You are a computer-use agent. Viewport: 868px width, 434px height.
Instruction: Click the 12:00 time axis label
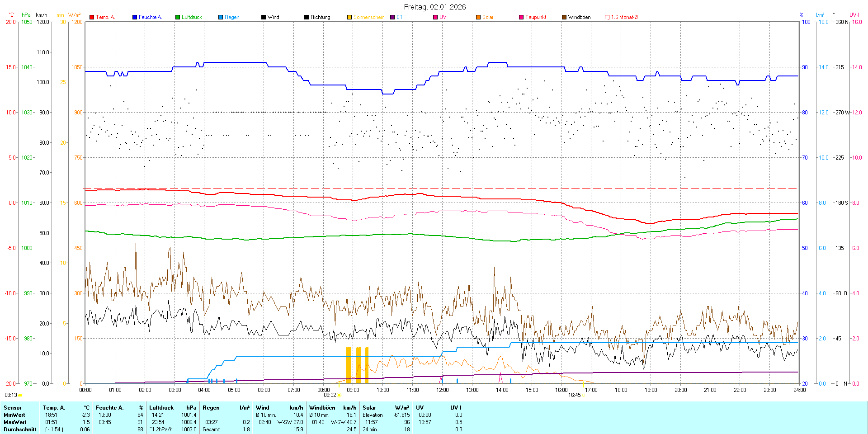click(x=442, y=390)
